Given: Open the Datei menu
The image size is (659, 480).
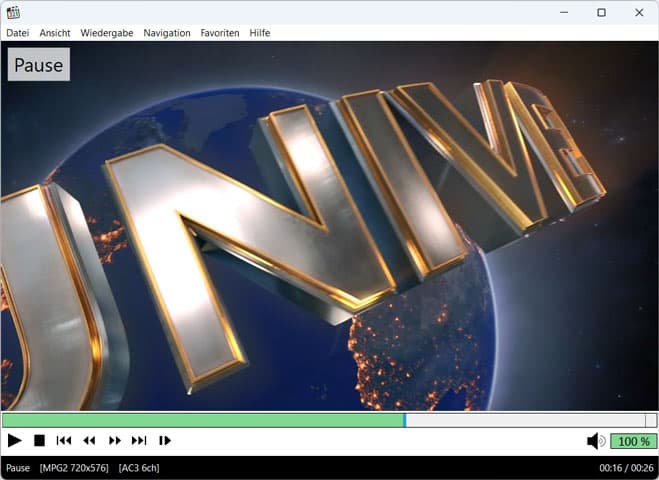Looking at the screenshot, I should click(x=17, y=33).
